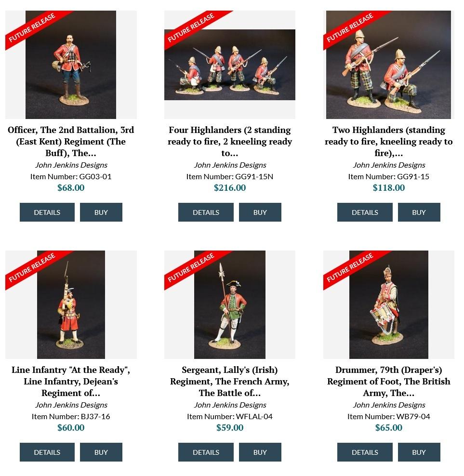Image resolution: width=464 pixels, height=476 pixels.
Task: Buy the $65.00 Drummer figure
Action: [x=419, y=452]
